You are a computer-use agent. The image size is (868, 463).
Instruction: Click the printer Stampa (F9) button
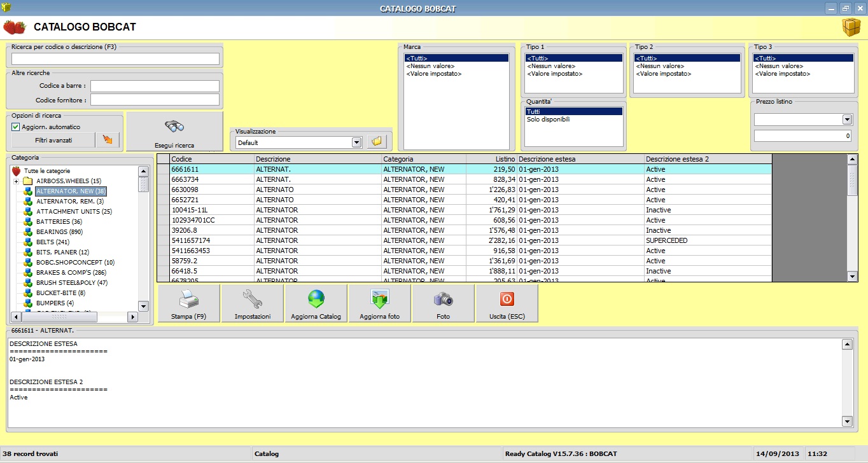[188, 303]
